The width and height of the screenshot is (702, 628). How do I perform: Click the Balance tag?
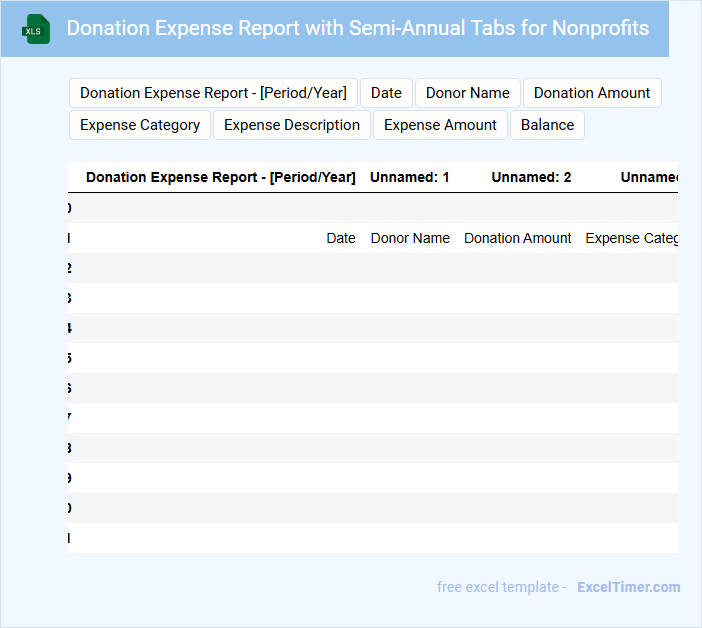547,125
